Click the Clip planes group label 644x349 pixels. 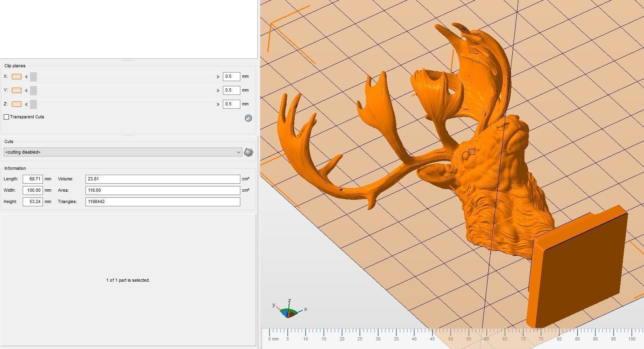15,66
